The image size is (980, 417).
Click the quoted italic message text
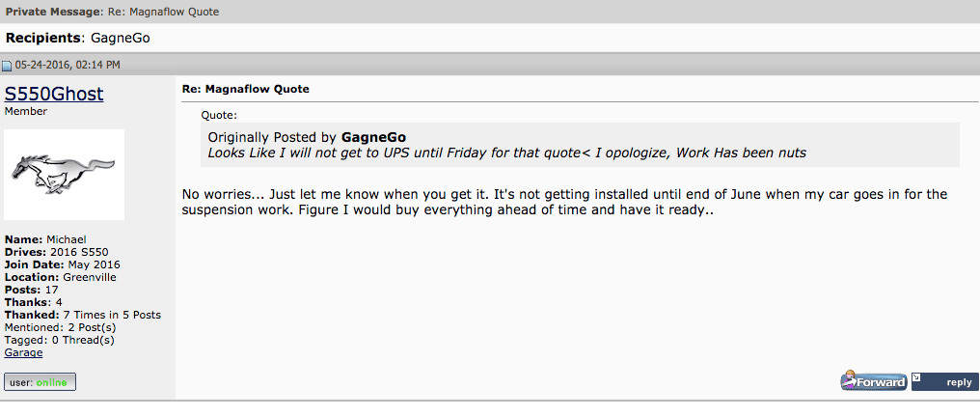(x=506, y=153)
